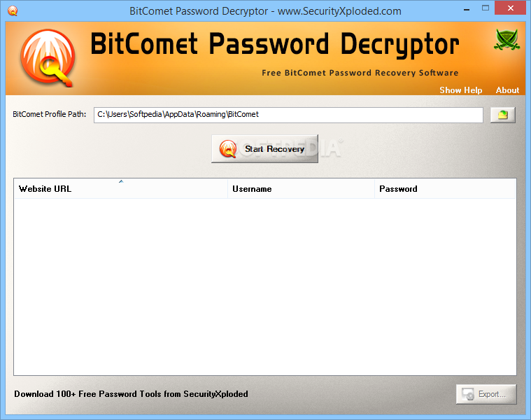531x420 pixels.
Task: Sort by Username column header
Action: pos(301,189)
